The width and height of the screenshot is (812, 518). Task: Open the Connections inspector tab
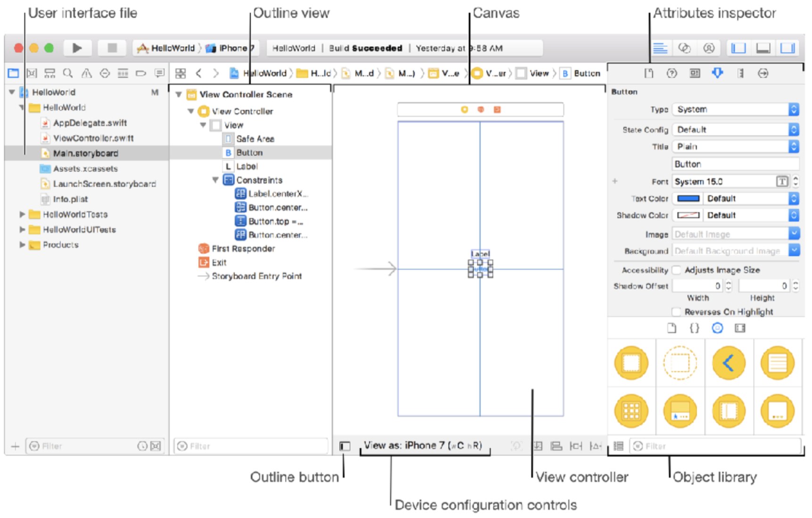(763, 73)
